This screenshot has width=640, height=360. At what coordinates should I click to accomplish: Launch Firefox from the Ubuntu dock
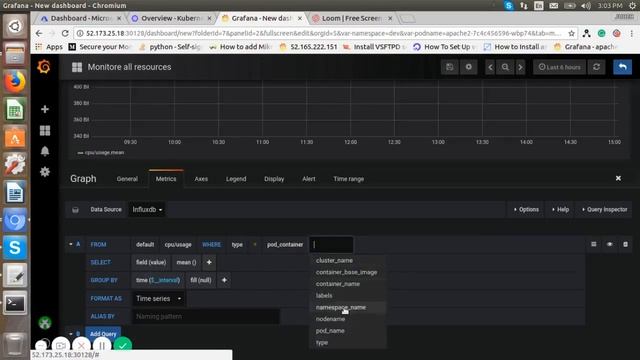(x=15, y=81)
